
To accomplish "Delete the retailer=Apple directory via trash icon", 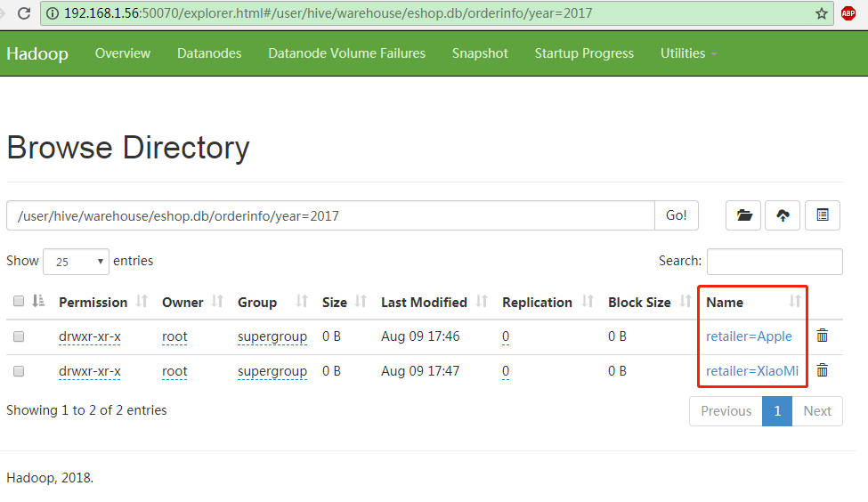I will point(823,336).
